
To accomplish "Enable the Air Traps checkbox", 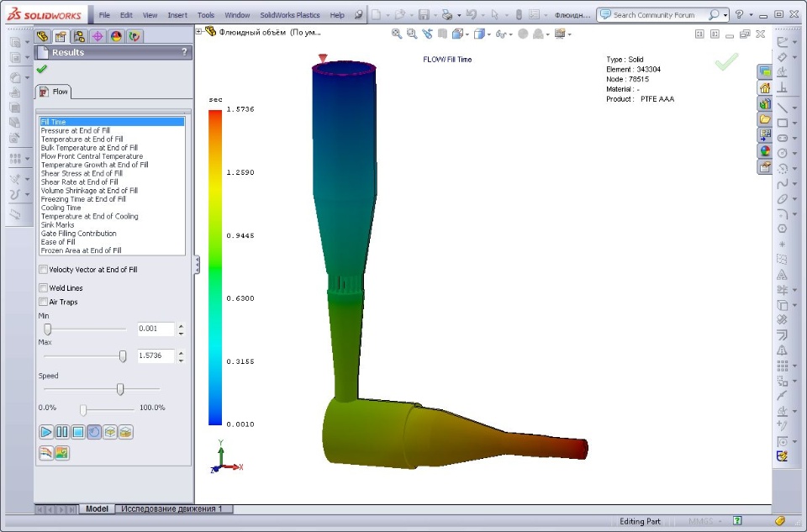I will pos(44,302).
